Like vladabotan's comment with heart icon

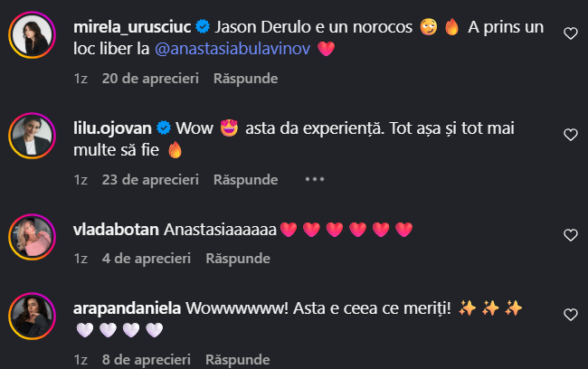571,235
